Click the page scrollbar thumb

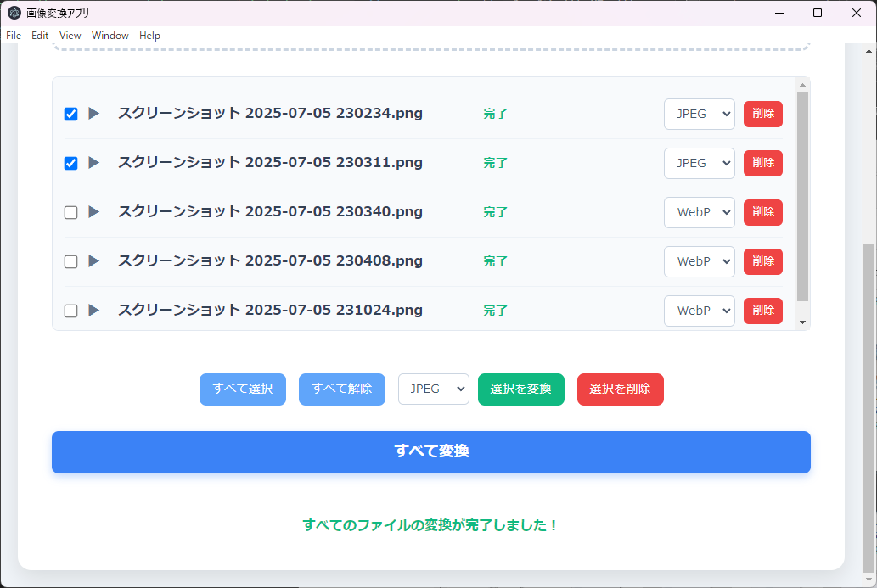pyautogui.click(x=869, y=408)
